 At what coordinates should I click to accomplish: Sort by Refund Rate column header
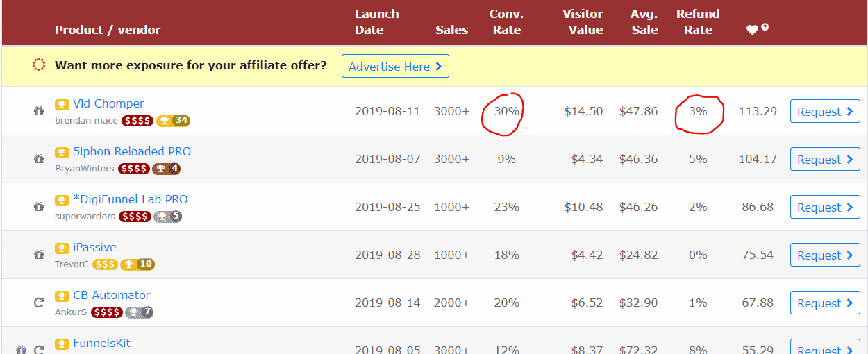[698, 22]
